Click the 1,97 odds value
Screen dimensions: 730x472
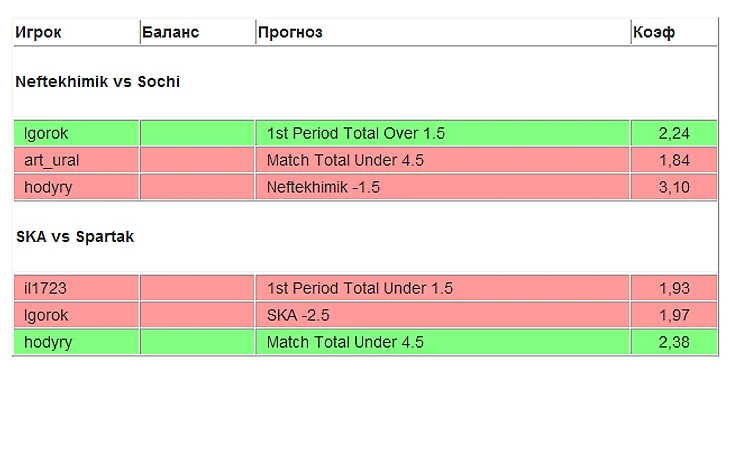coord(674,315)
